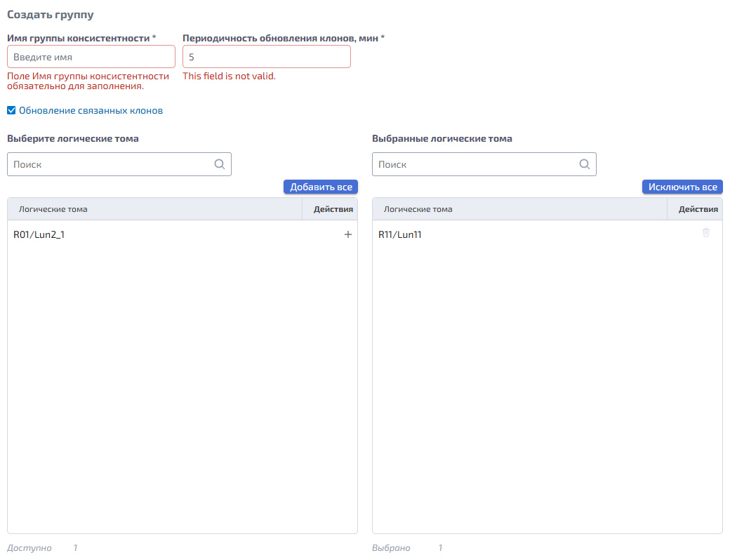Image resolution: width=730 pixels, height=560 pixels.
Task: Click the Выбранные логические тома section title
Action: [x=442, y=139]
